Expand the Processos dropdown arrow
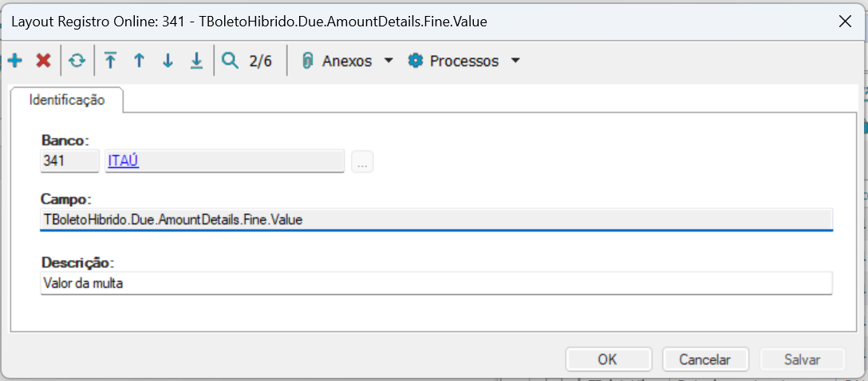The image size is (868, 381). pyautogui.click(x=515, y=61)
